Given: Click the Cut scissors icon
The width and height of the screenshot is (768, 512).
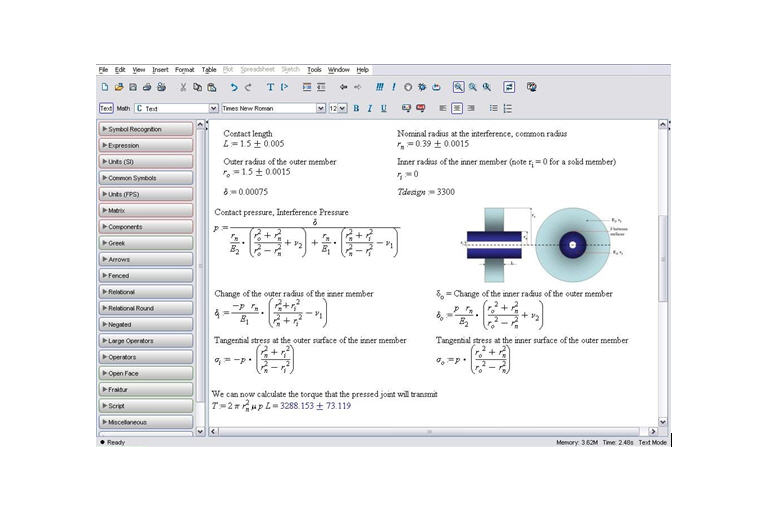Looking at the screenshot, I should click(183, 87).
